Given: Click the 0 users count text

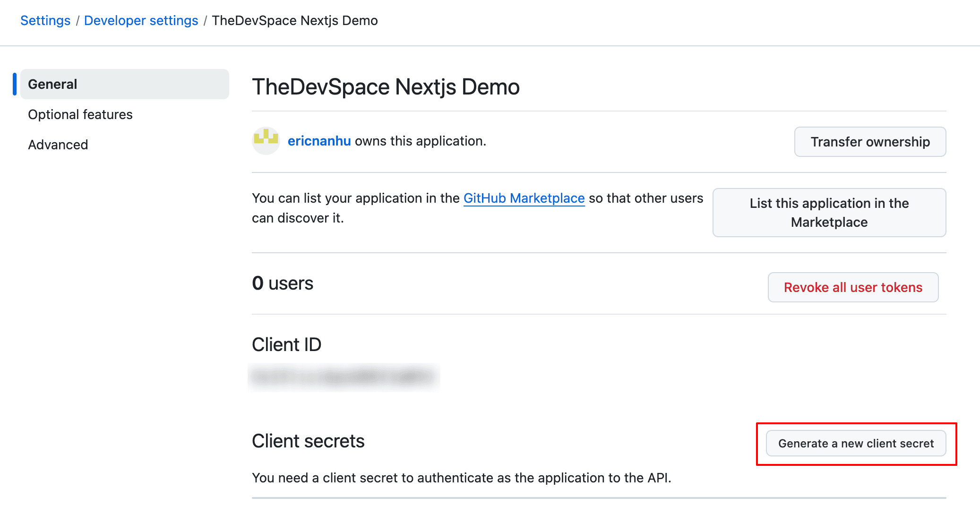Looking at the screenshot, I should click(x=283, y=283).
